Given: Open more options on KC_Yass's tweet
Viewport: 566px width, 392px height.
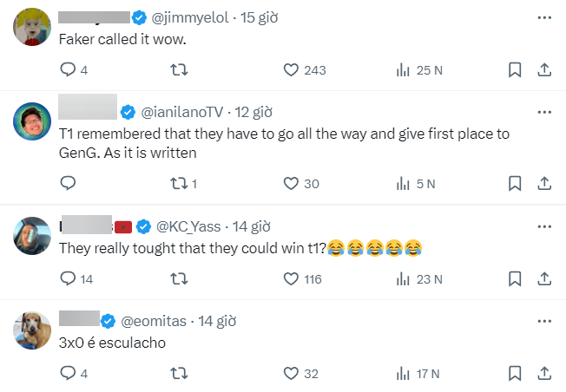Looking at the screenshot, I should point(543,226).
